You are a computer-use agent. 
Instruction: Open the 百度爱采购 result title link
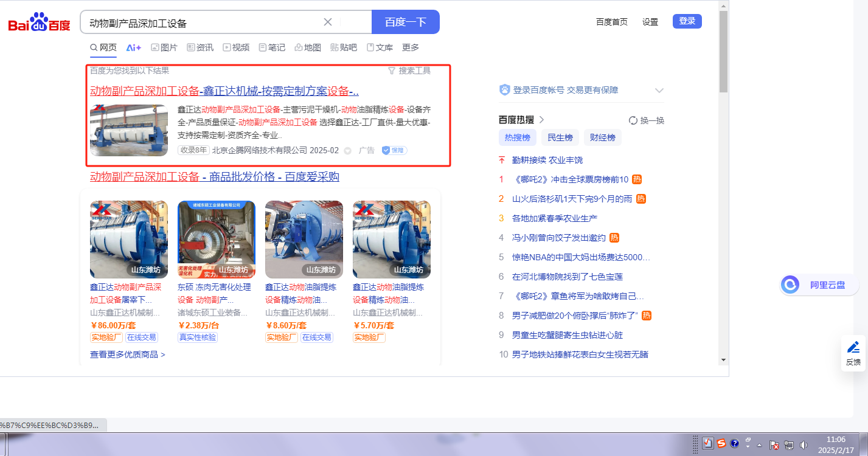(x=215, y=177)
